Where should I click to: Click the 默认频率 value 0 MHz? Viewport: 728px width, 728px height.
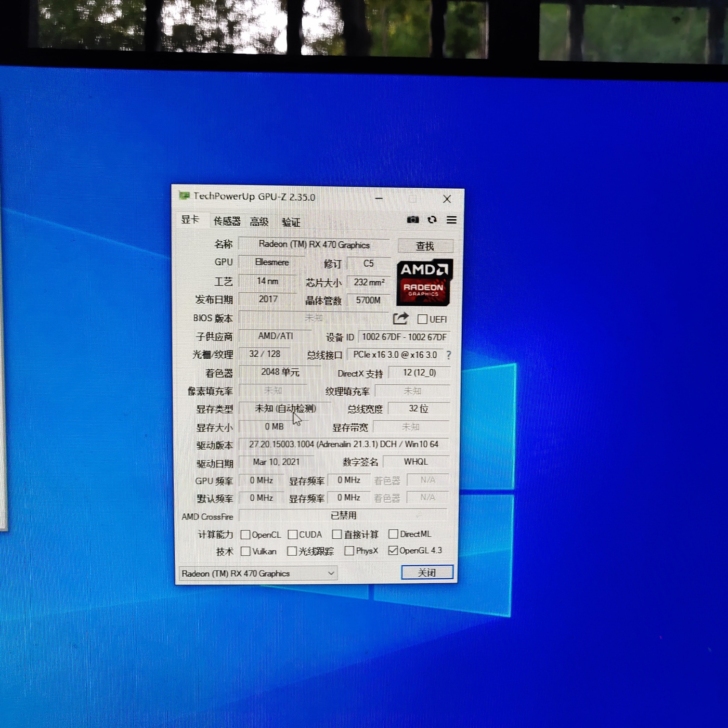click(261, 498)
